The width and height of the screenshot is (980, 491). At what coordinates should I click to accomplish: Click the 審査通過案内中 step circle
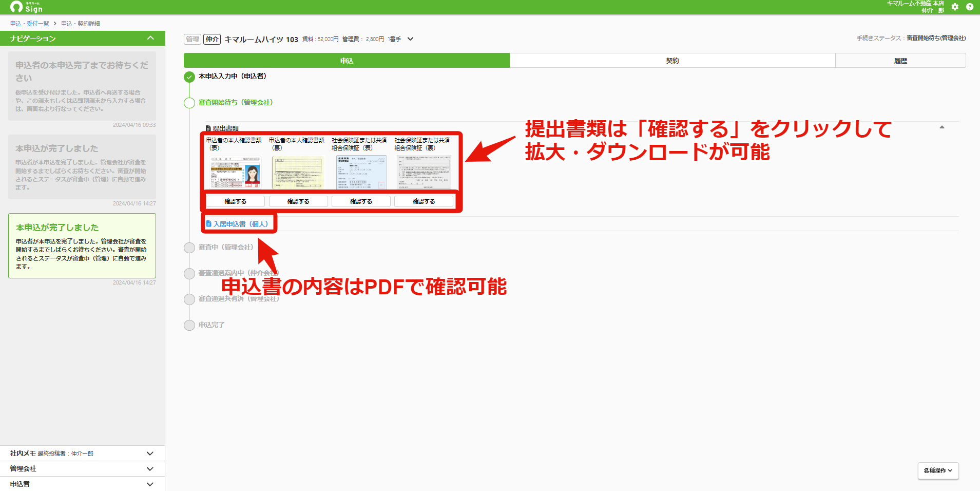[x=189, y=273]
